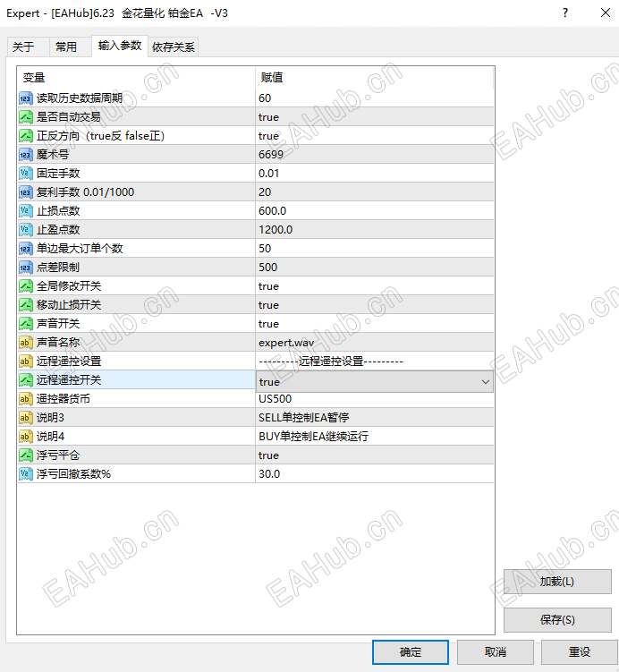The height and width of the screenshot is (672, 619).
Task: Select the 输入参数 tab
Action: (x=120, y=46)
